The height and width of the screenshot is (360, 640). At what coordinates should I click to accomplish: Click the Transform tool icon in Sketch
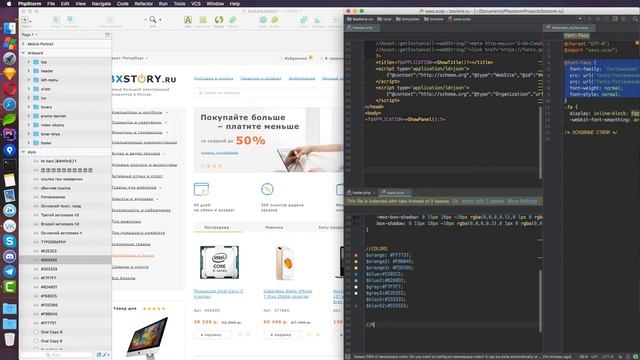203,20
